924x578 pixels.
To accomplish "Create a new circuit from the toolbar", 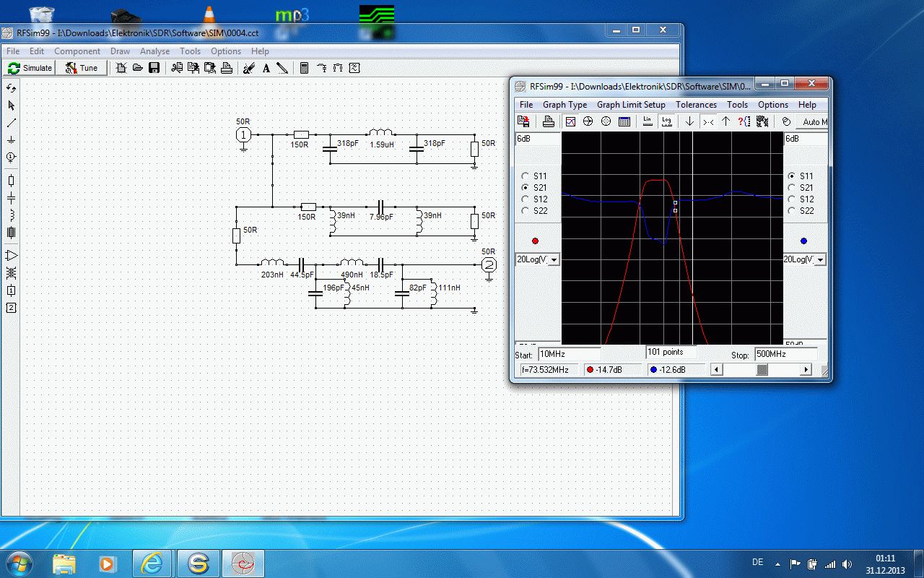I will (x=121, y=68).
